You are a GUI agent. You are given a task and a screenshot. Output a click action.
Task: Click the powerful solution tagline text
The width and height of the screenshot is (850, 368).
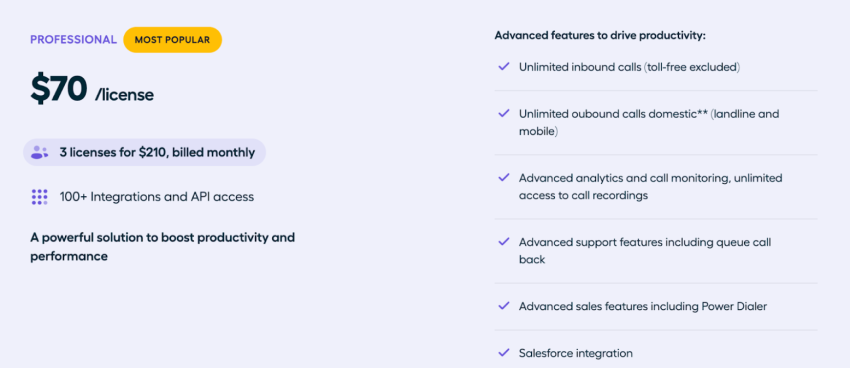pyautogui.click(x=163, y=247)
